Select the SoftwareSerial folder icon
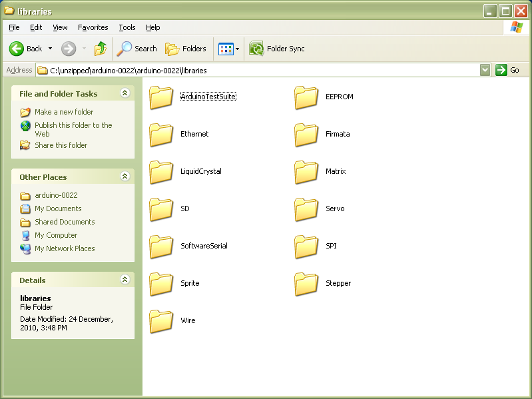This screenshot has width=532, height=399. 161,246
